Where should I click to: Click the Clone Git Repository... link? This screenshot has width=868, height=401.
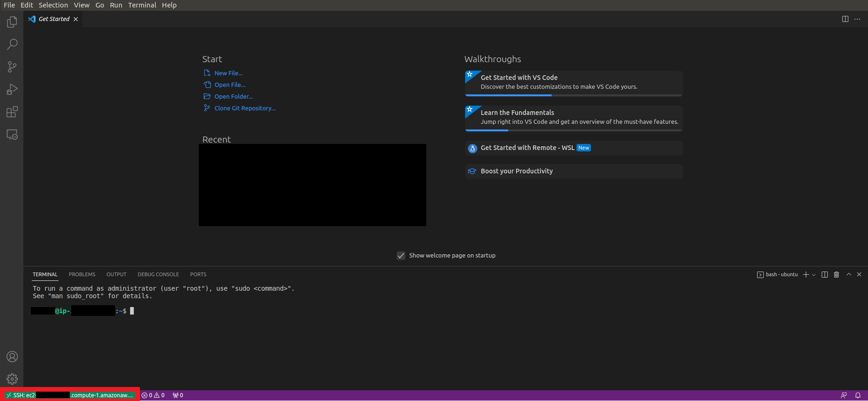tap(245, 108)
